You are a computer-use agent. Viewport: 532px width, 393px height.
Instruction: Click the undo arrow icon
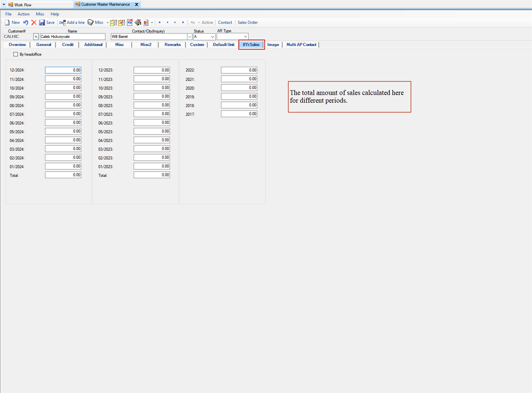tap(25, 22)
